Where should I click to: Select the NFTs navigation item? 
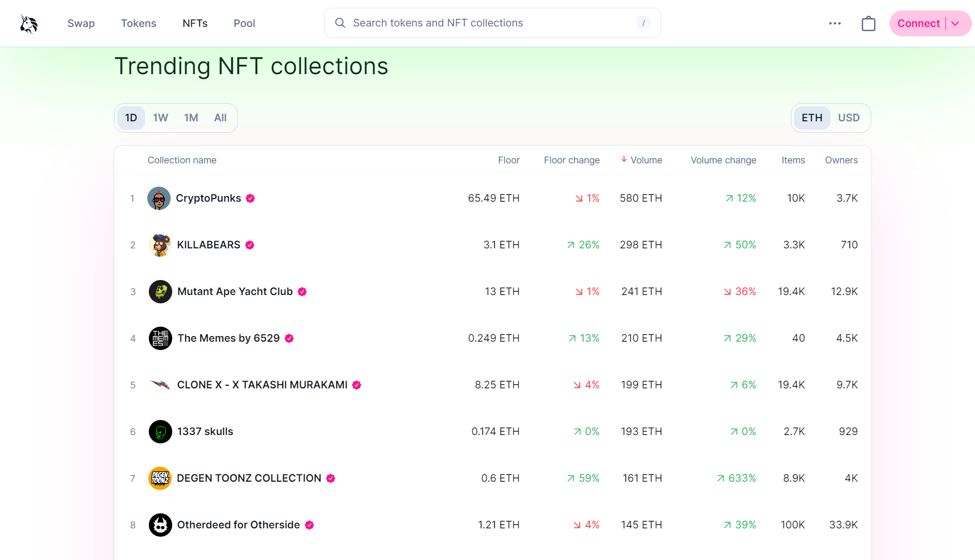(195, 23)
